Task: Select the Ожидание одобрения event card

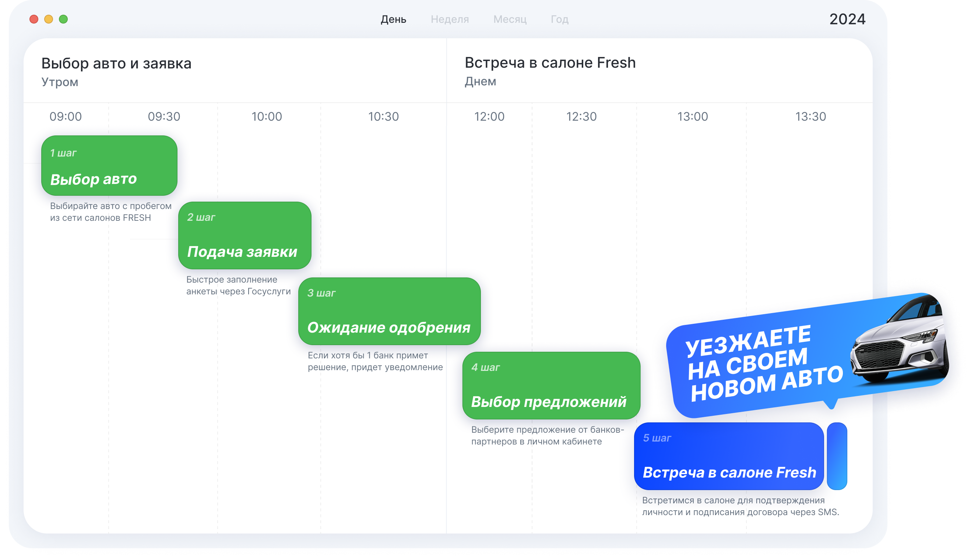Action: click(x=389, y=311)
